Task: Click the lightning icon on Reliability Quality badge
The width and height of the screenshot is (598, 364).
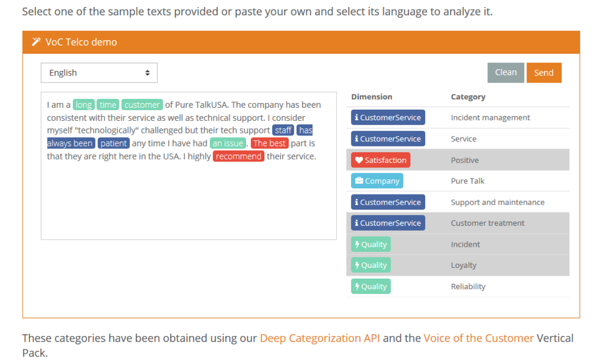Action: pos(357,287)
